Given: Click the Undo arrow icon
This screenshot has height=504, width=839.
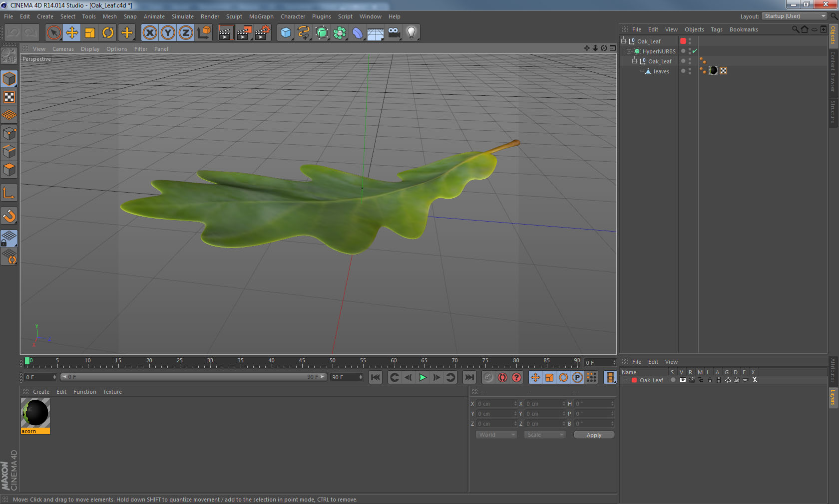Looking at the screenshot, I should pos(13,33).
